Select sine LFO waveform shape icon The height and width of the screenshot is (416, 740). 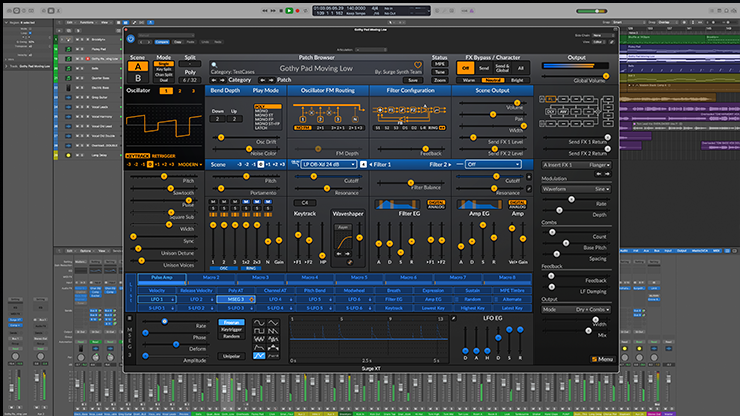(x=259, y=323)
